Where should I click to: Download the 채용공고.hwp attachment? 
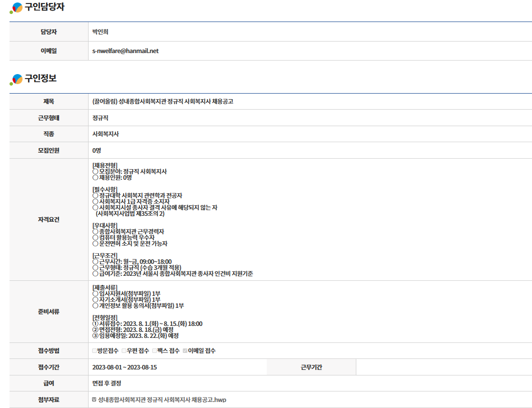point(162,399)
